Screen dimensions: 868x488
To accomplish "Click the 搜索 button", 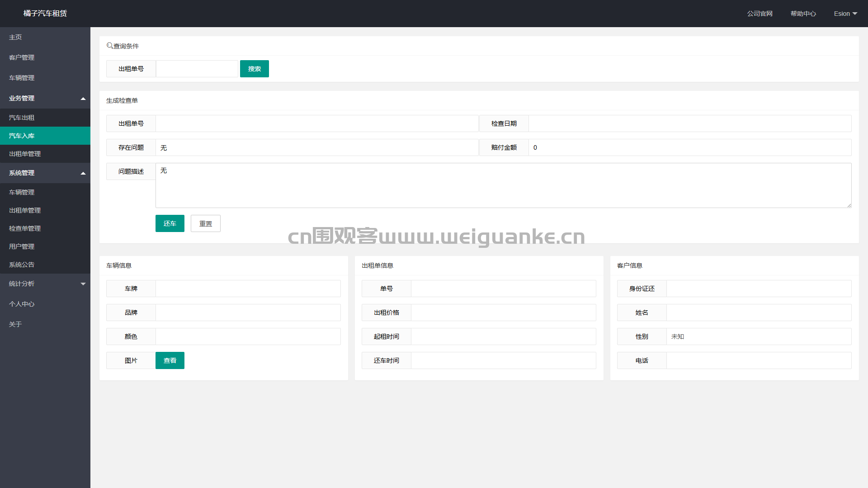I will [255, 69].
